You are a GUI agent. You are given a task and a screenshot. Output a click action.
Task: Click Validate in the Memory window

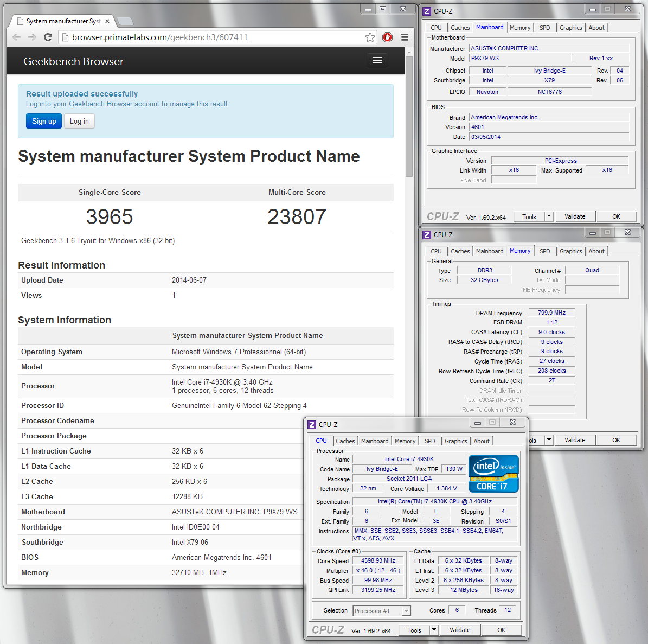575,440
